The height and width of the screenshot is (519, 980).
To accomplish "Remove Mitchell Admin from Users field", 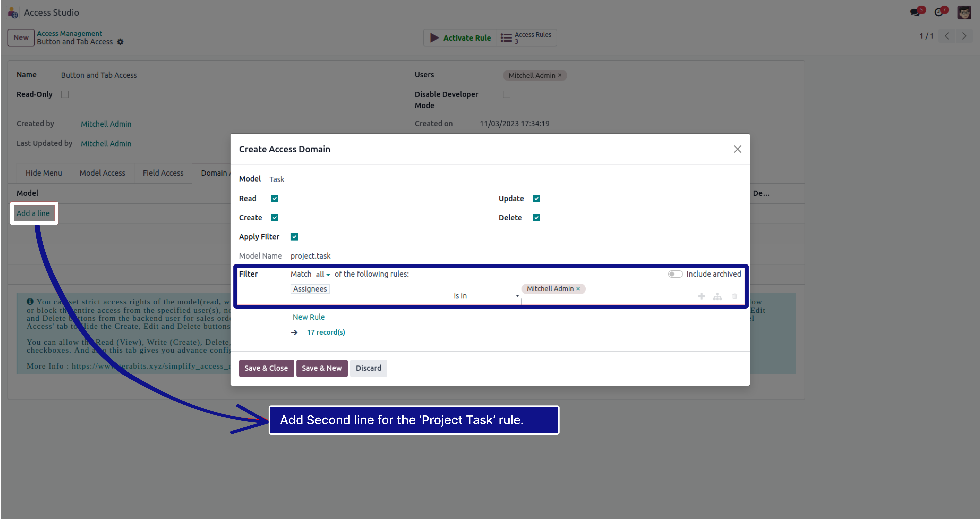I will pos(560,75).
